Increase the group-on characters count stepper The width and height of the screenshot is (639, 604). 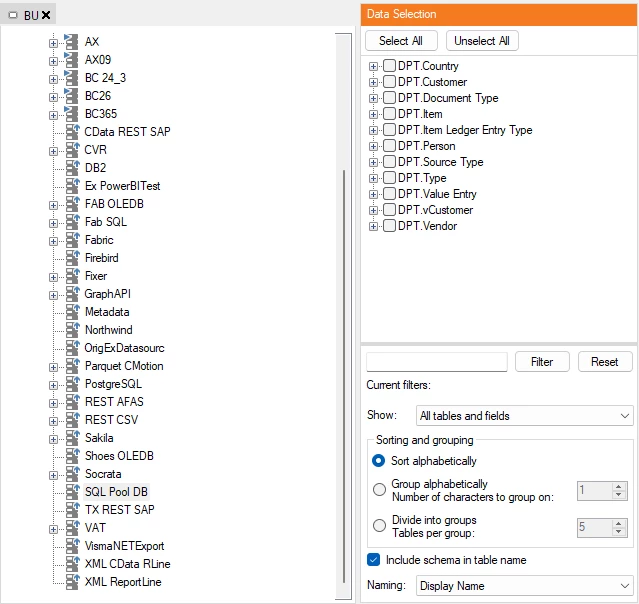coord(619,486)
